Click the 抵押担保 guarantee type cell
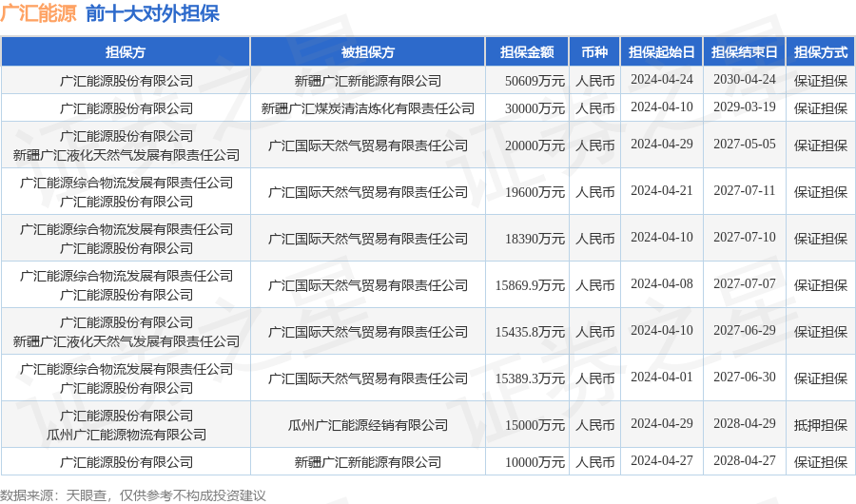 [x=821, y=425]
